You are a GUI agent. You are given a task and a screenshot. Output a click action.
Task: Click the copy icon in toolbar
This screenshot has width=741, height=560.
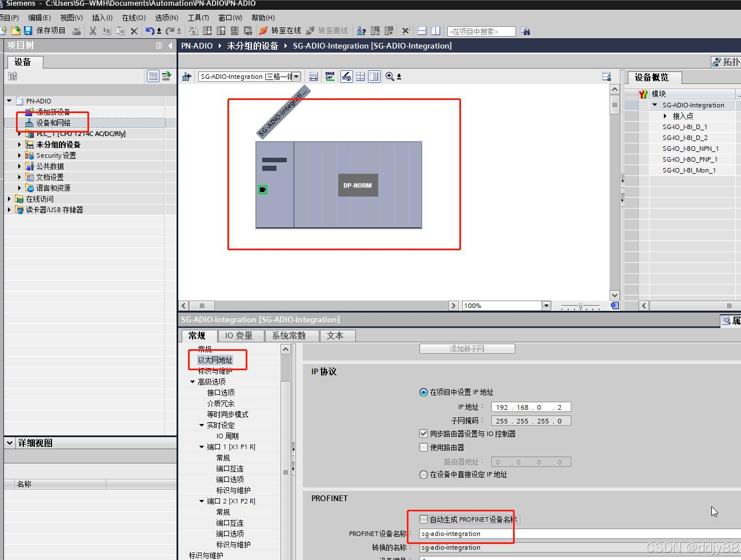[106, 30]
